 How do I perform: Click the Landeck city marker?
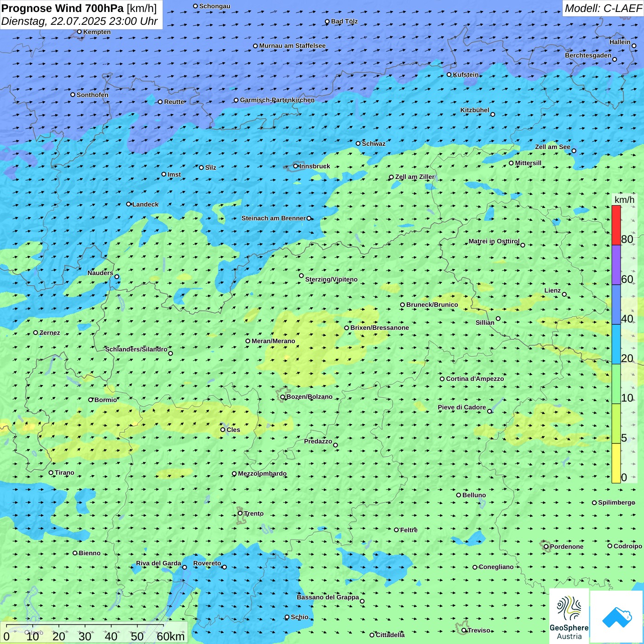[128, 204]
